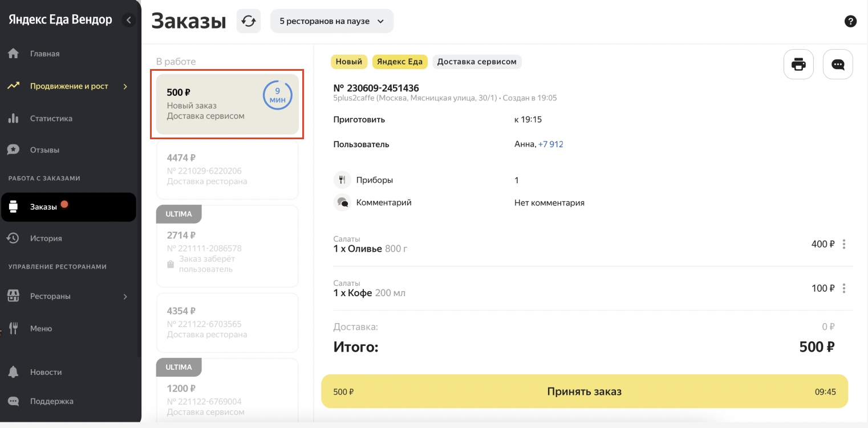Open the 2714 ₽ ULTIMA order card

point(227,246)
